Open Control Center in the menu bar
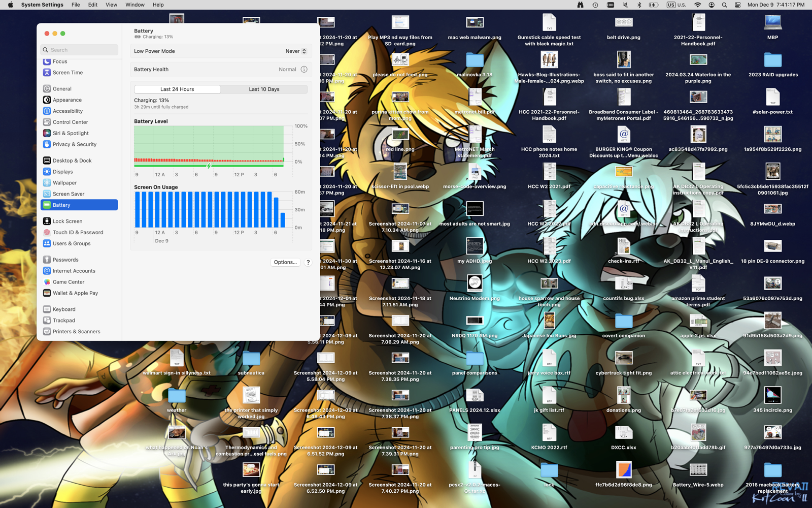Image resolution: width=812 pixels, height=508 pixels. [737, 5]
